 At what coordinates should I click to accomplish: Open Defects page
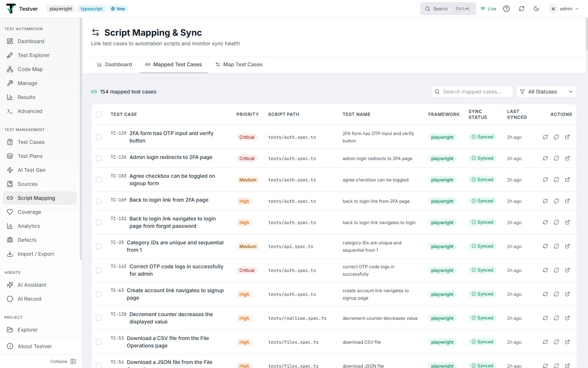coord(40,240)
